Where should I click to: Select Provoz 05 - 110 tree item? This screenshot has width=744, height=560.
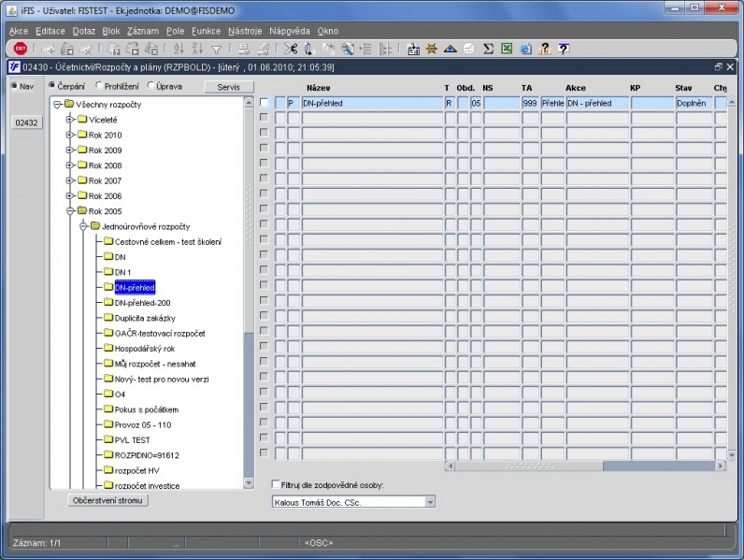tap(143, 424)
